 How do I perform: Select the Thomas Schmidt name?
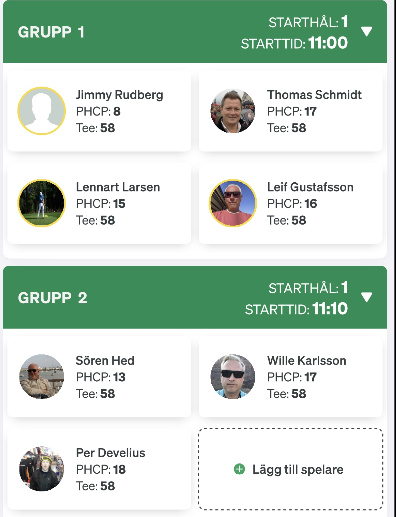click(314, 95)
